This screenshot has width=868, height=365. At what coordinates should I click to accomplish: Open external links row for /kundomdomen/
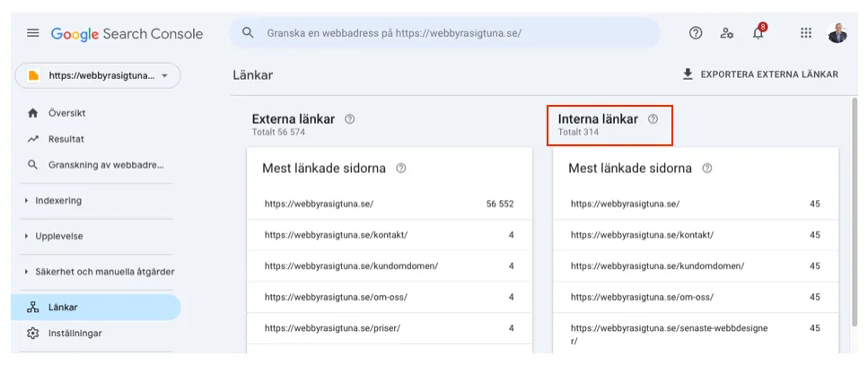click(x=390, y=266)
